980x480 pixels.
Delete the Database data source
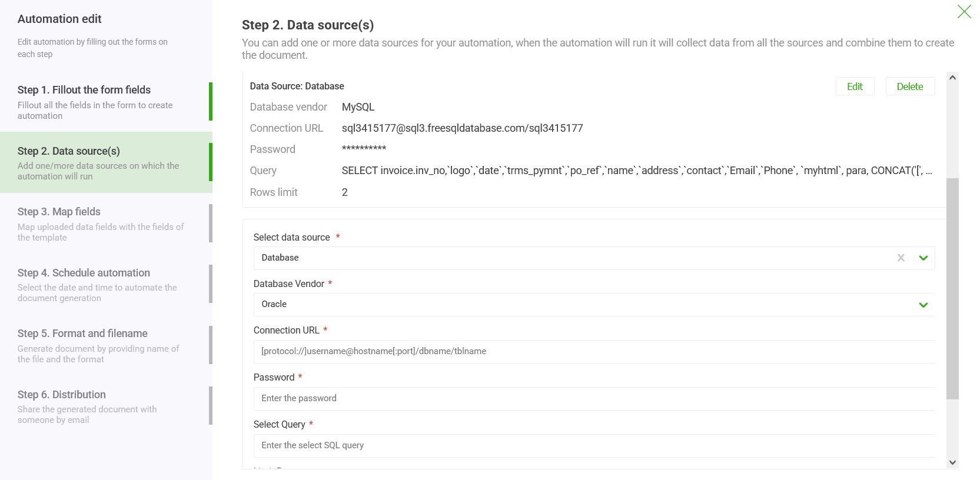tap(910, 86)
